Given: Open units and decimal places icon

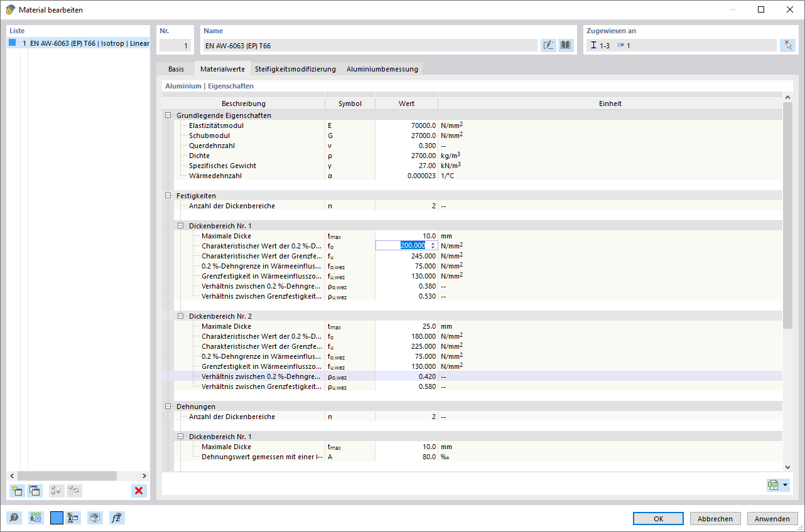Looking at the screenshot, I should click(x=36, y=518).
